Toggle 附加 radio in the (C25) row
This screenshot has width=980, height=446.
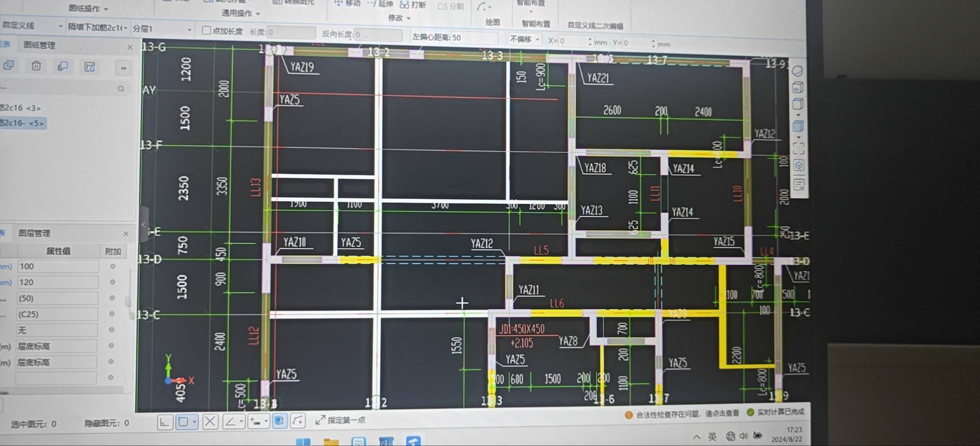[x=112, y=314]
